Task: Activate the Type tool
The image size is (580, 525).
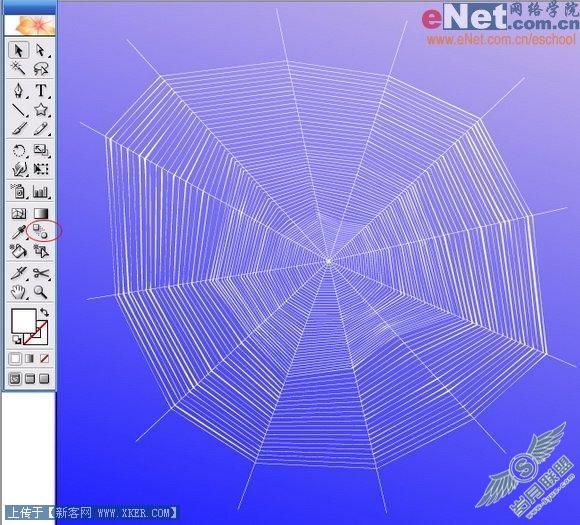Action: [41, 90]
